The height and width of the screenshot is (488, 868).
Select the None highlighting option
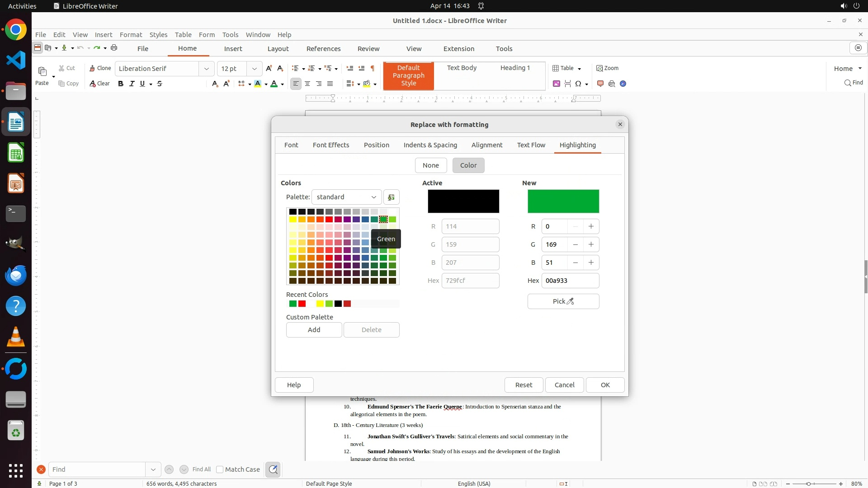coord(430,165)
